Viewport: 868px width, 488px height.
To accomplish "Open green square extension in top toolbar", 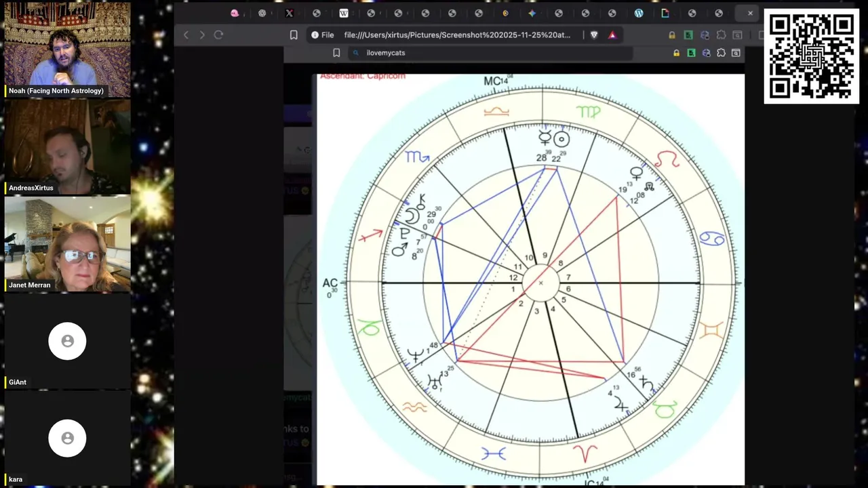I will (688, 35).
